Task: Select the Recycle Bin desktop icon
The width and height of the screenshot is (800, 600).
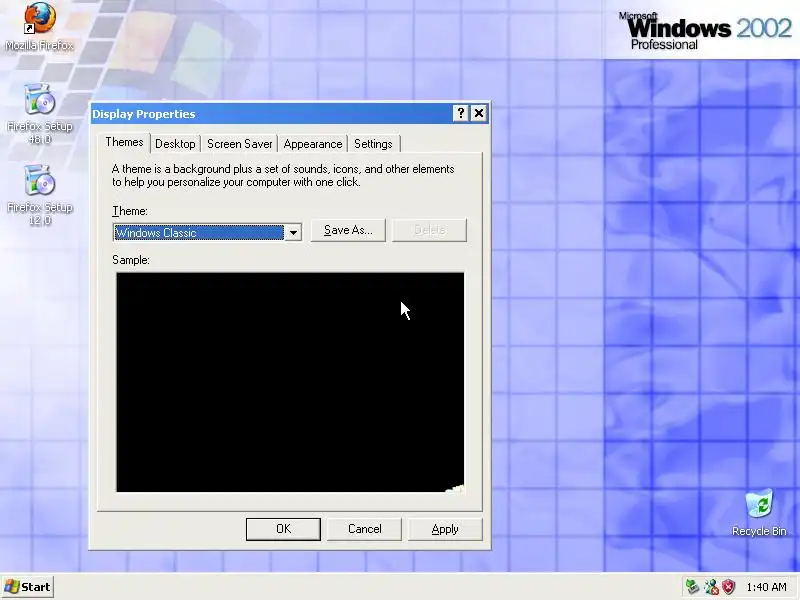Action: click(x=759, y=513)
